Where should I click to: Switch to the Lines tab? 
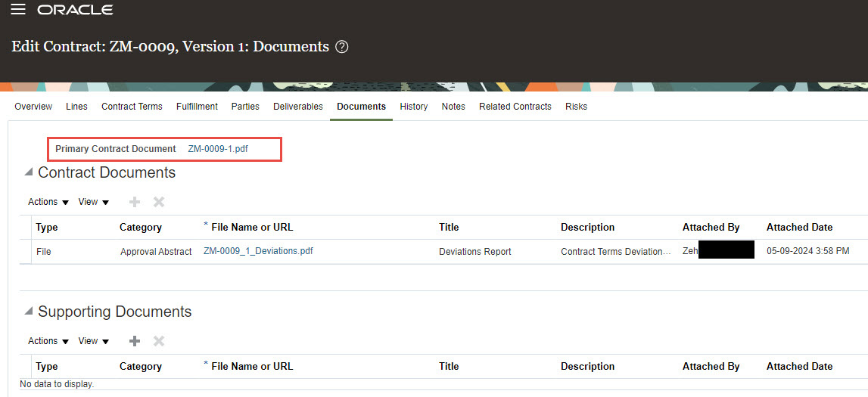coord(76,106)
